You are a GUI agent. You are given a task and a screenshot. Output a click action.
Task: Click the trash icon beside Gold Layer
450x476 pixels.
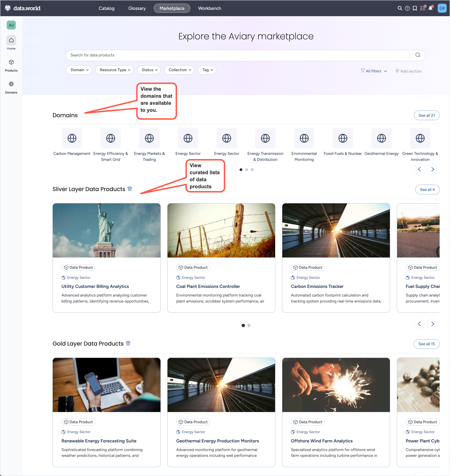pyautogui.click(x=128, y=343)
